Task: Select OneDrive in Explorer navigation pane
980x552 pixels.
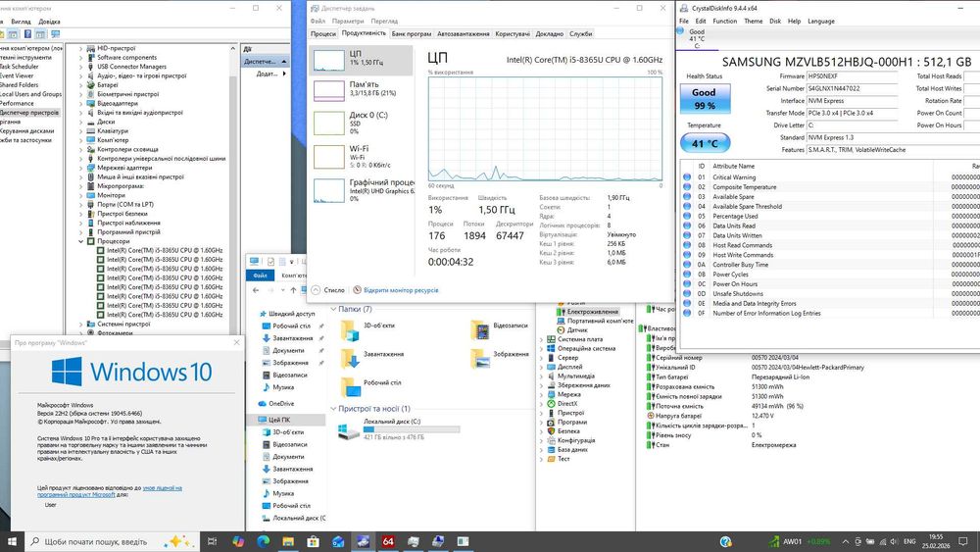Action: (280, 404)
